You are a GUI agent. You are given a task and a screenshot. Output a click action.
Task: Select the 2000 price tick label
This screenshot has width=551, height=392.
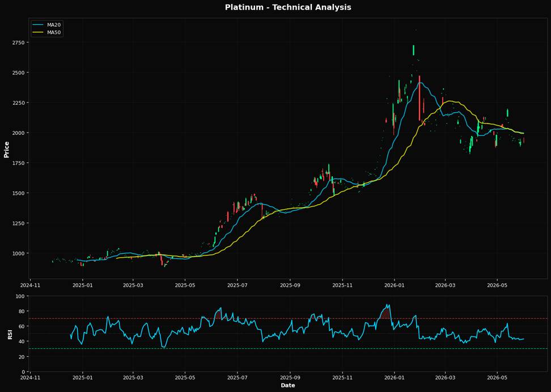pos(18,133)
